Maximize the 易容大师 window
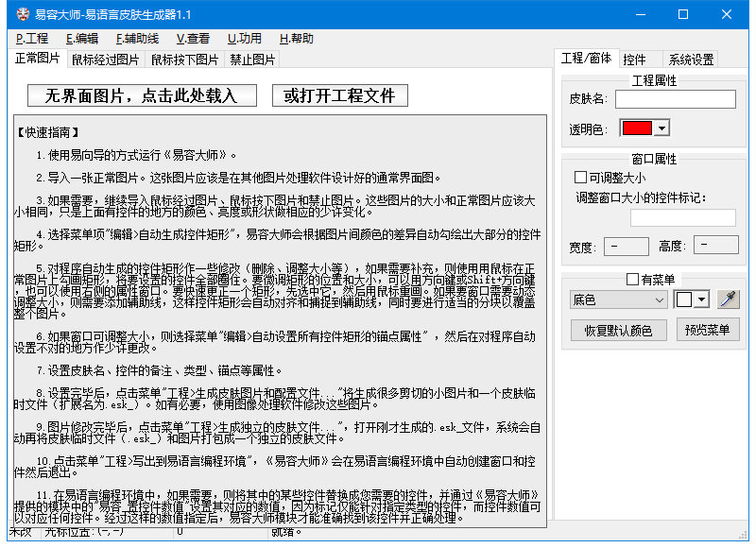Image resolution: width=756 pixels, height=548 pixels. point(683,14)
